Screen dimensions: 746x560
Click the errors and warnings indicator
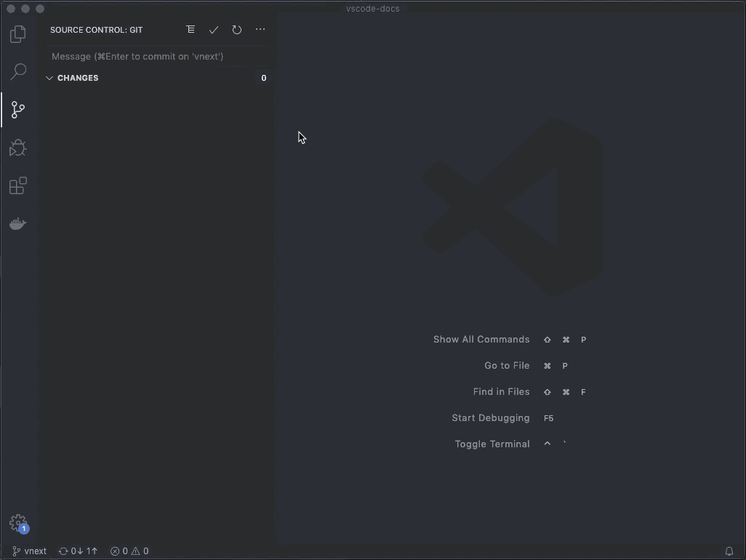coord(129,551)
